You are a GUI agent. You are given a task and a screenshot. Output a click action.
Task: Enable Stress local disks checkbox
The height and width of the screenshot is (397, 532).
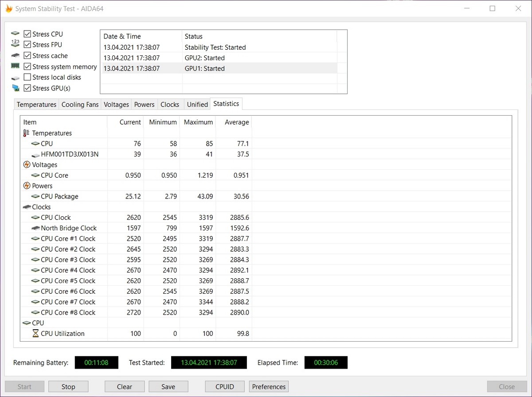27,77
